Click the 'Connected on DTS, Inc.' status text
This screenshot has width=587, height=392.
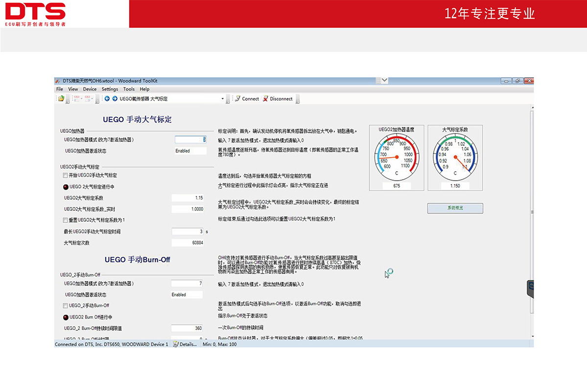tap(112, 345)
